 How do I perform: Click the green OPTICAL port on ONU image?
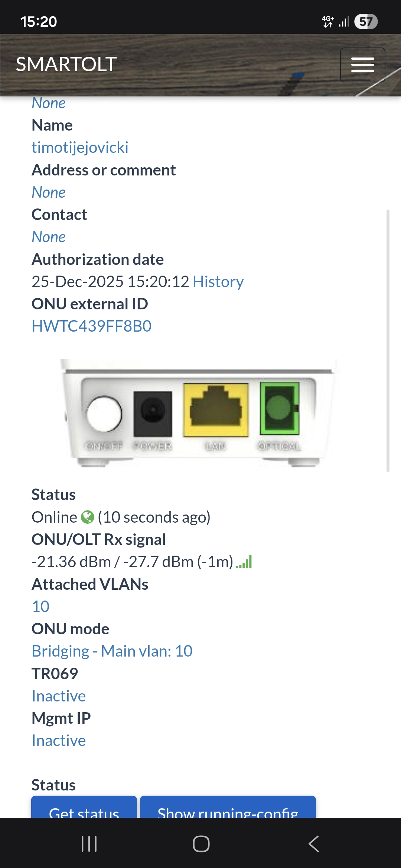[x=279, y=408]
